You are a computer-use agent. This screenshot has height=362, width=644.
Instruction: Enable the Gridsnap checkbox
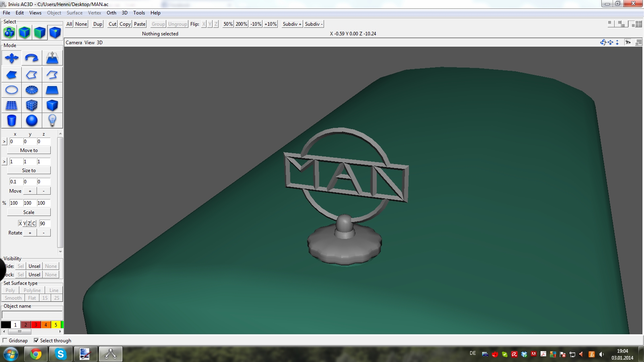coord(5,341)
